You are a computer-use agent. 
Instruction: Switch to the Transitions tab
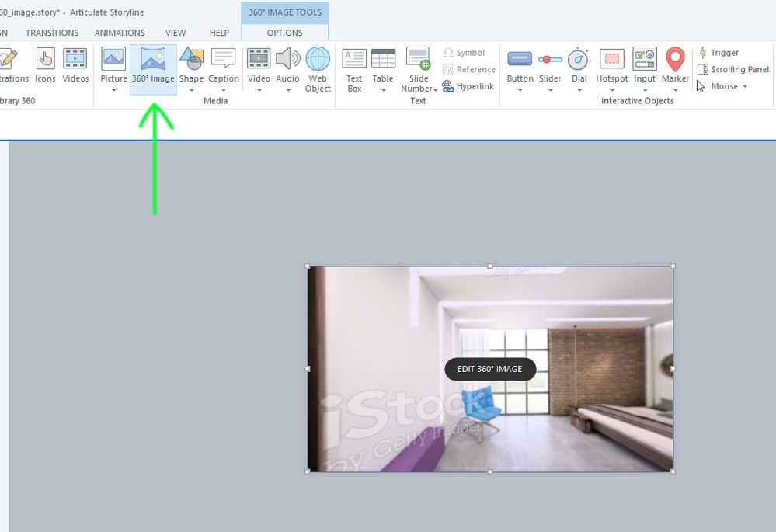[52, 33]
